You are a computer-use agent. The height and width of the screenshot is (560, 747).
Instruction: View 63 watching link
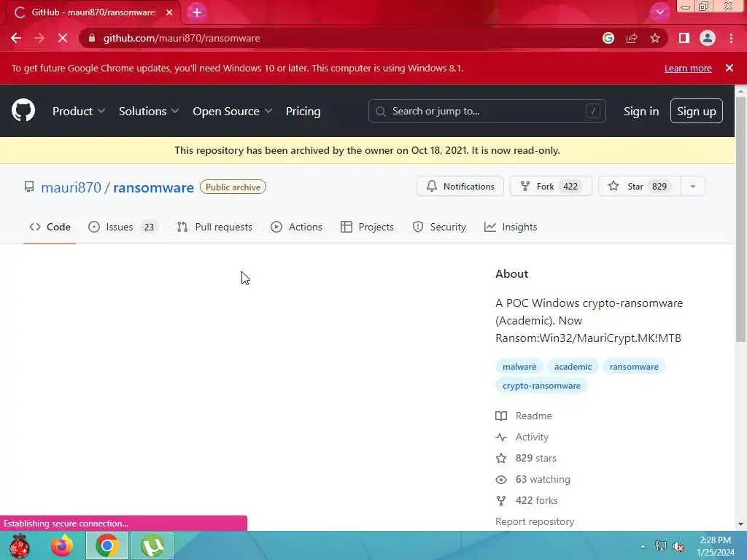pyautogui.click(x=533, y=480)
